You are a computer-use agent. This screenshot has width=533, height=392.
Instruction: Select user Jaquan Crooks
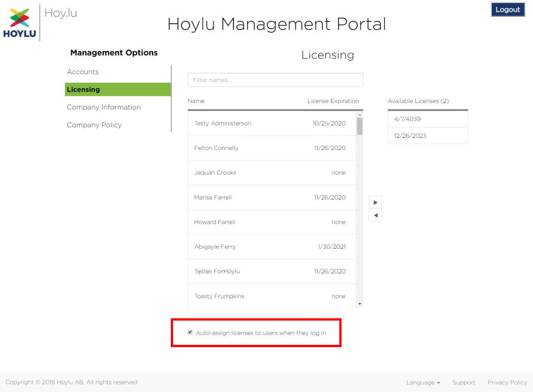tap(272, 172)
